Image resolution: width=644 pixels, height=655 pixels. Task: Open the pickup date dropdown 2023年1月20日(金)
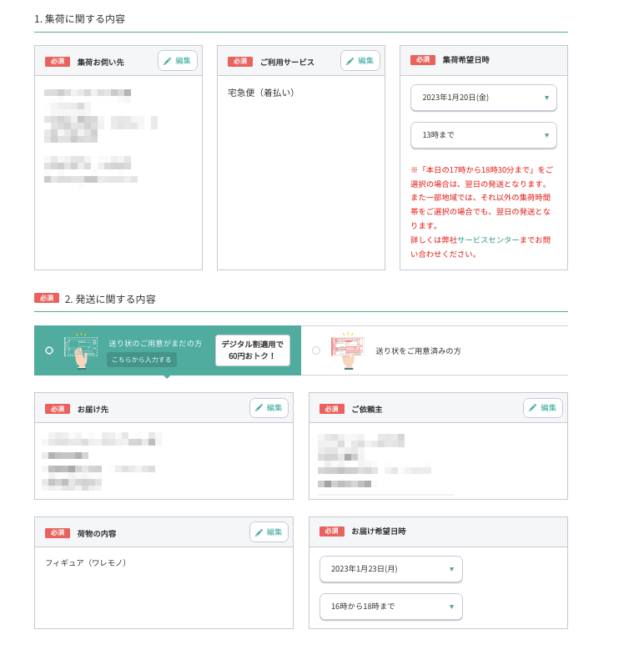tap(484, 98)
